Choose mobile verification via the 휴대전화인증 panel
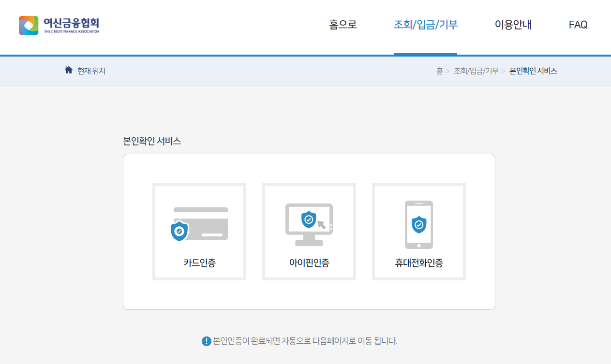The width and height of the screenshot is (611, 364). coord(419,232)
